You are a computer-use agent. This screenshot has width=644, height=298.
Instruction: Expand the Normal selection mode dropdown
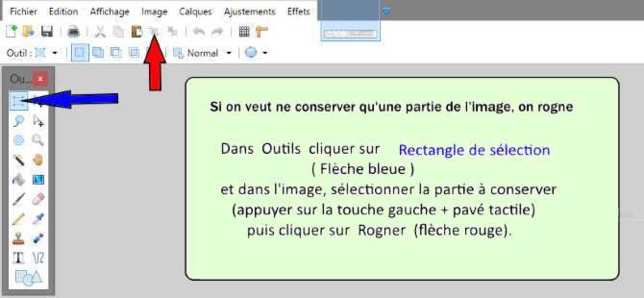tap(229, 53)
